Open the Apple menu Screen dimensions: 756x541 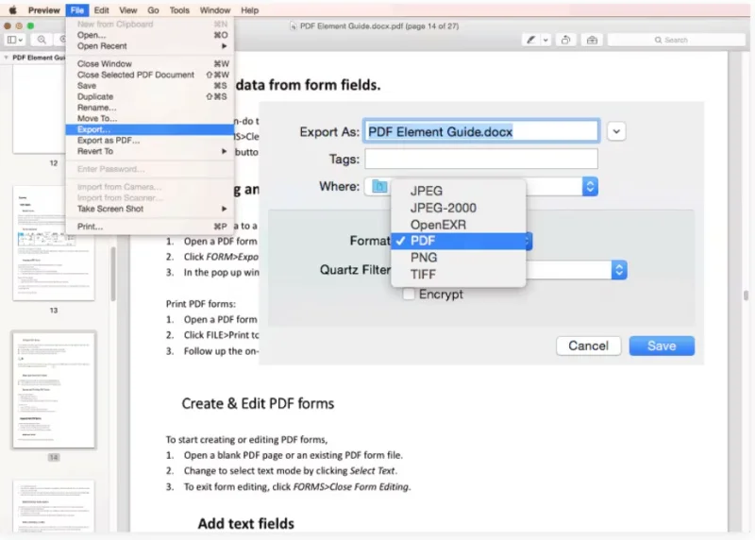tap(13, 9)
